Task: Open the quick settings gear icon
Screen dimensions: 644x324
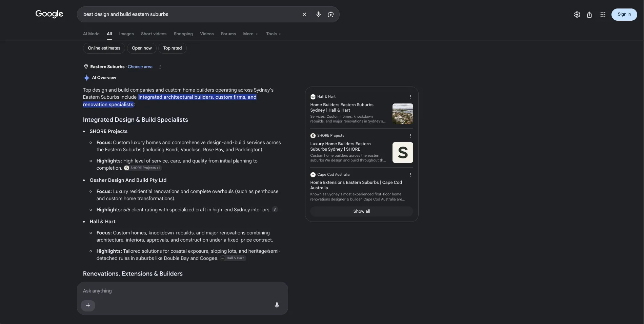Action: tap(577, 15)
